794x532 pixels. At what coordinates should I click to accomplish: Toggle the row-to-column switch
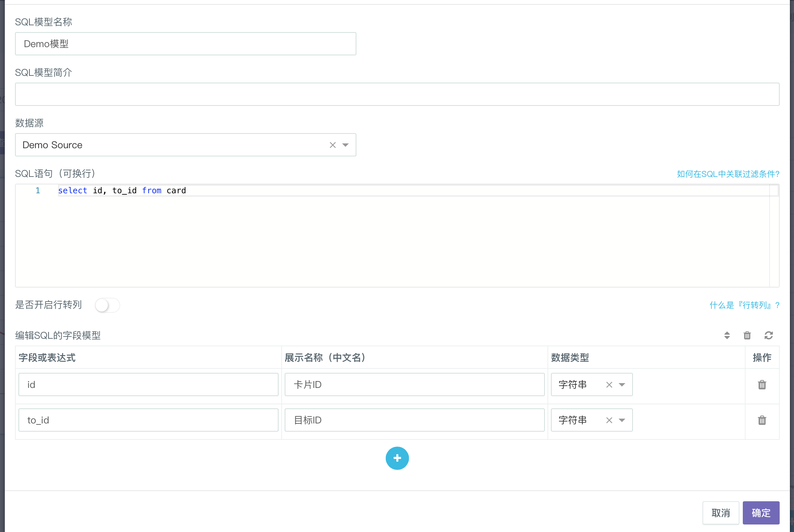tap(107, 305)
